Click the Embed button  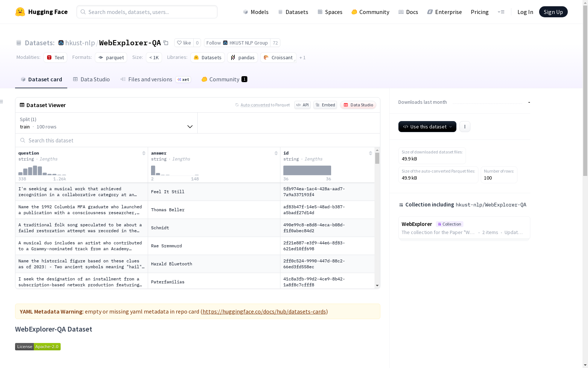325,105
